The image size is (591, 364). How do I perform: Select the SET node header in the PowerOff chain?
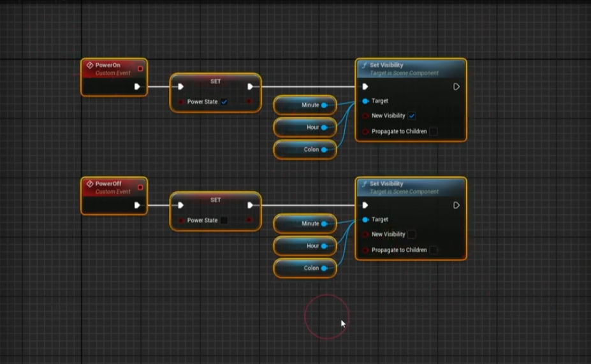point(215,200)
